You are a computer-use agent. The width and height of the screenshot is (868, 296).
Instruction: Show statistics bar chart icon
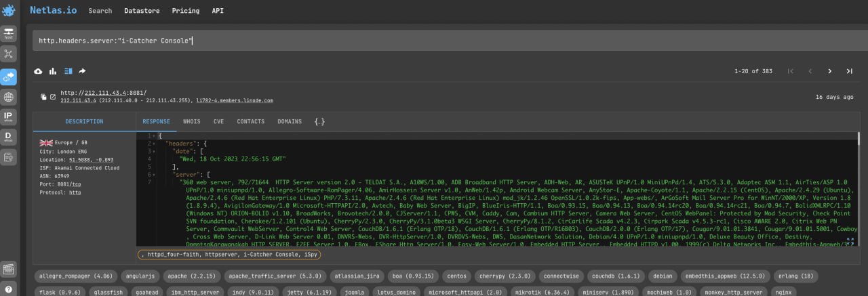tap(53, 71)
